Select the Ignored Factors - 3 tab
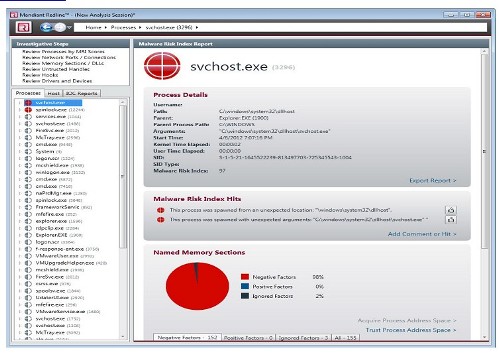This screenshot has height=360, width=500. (303, 338)
